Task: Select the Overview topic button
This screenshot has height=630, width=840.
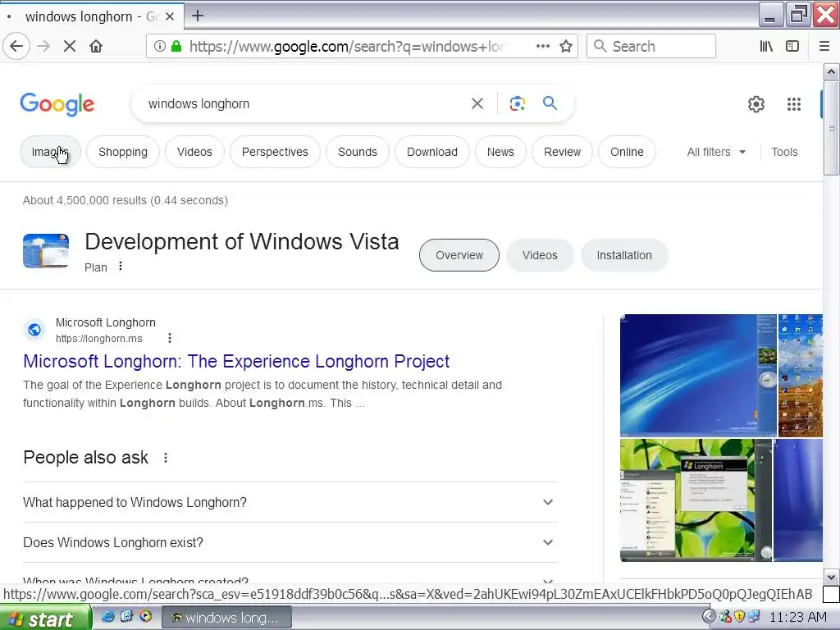Action: coord(459,255)
